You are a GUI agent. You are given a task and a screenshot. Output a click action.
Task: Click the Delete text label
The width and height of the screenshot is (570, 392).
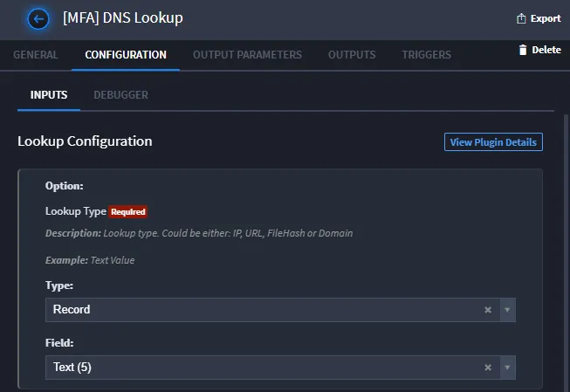(546, 50)
